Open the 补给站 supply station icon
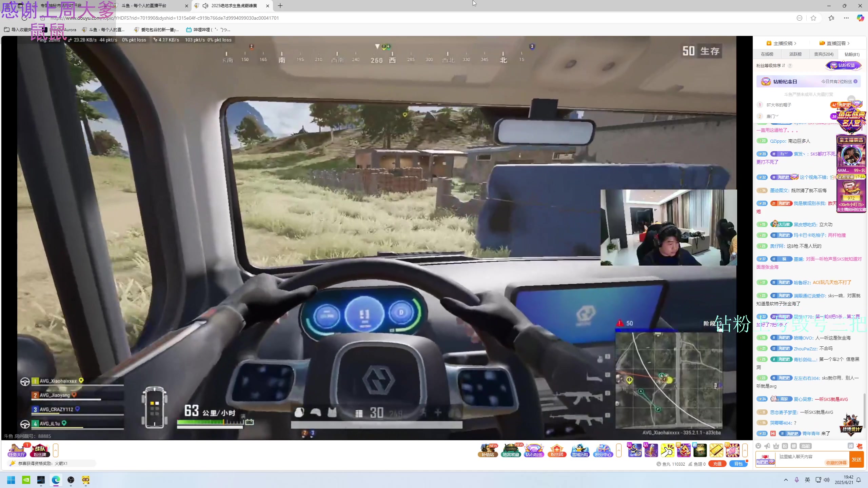 488,450
